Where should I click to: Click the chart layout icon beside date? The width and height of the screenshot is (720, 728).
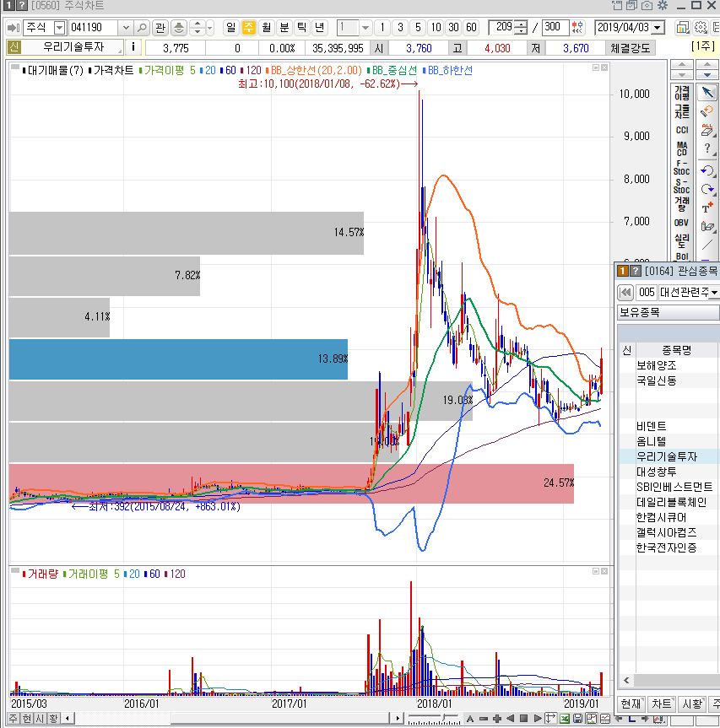(682, 27)
